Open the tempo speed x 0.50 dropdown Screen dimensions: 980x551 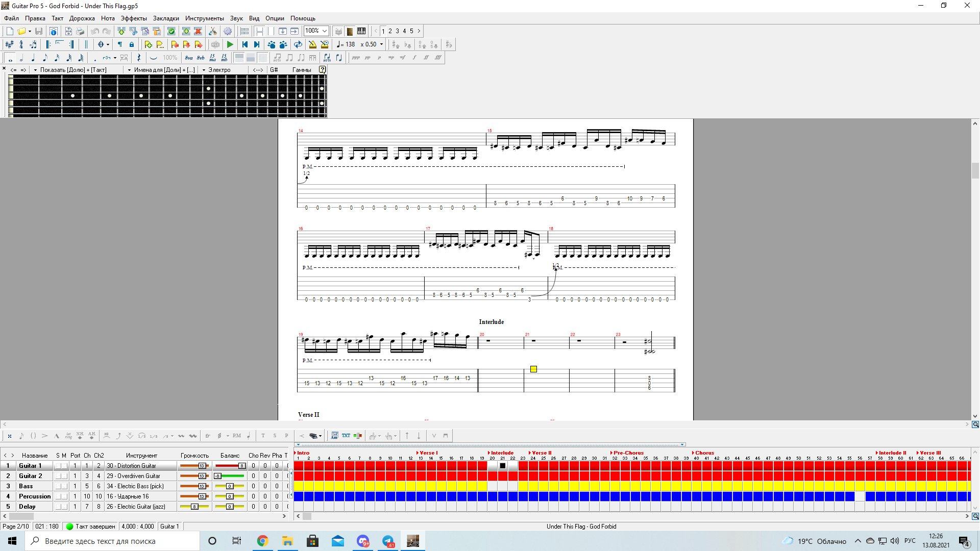click(381, 44)
